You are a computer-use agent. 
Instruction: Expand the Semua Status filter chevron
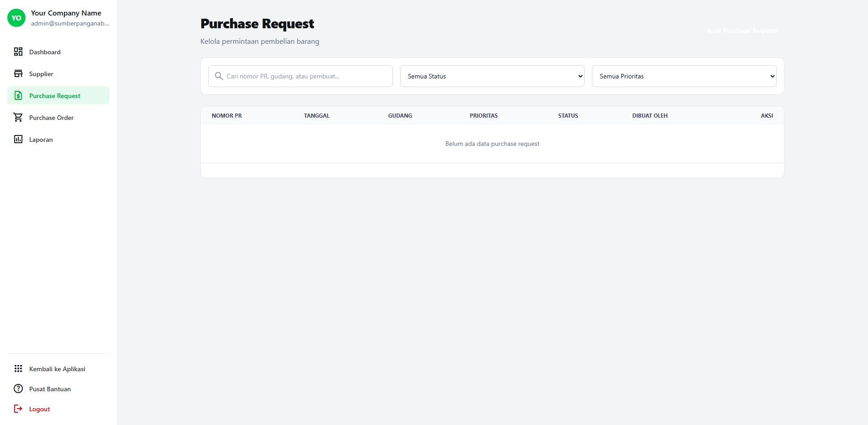(580, 76)
